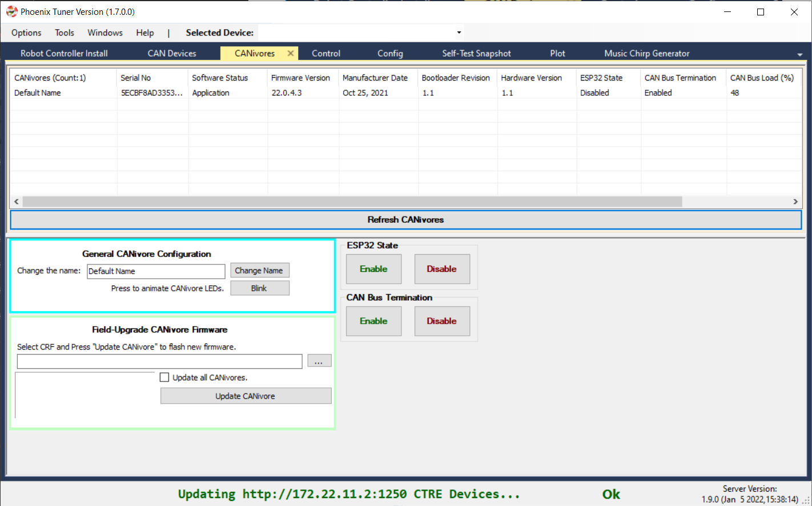
Task: Minimize the Phoenix Tuner window
Action: (x=727, y=11)
